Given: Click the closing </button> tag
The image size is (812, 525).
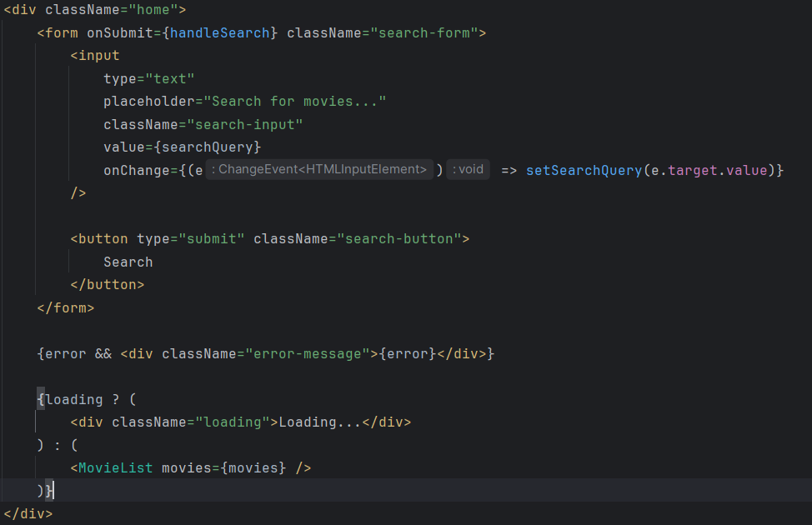Looking at the screenshot, I should (x=108, y=284).
